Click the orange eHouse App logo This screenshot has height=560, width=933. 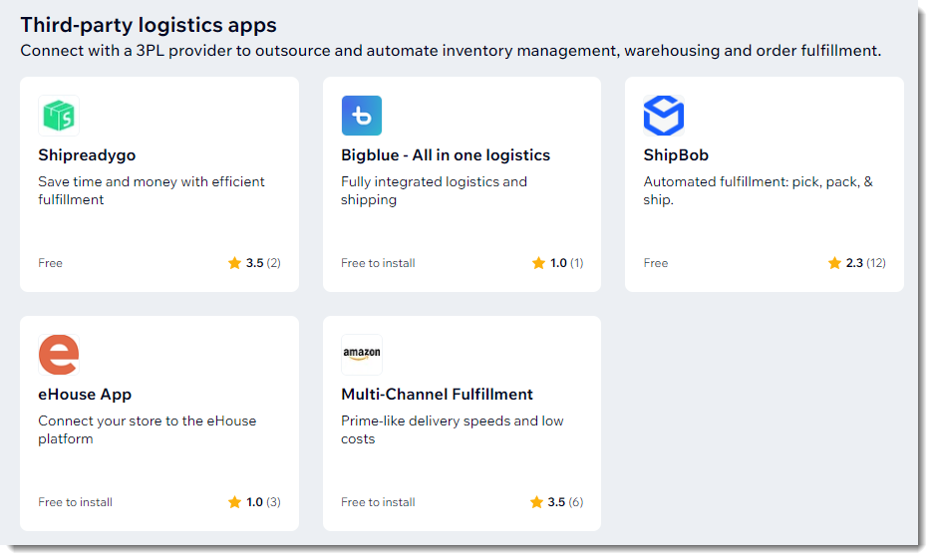coord(58,355)
